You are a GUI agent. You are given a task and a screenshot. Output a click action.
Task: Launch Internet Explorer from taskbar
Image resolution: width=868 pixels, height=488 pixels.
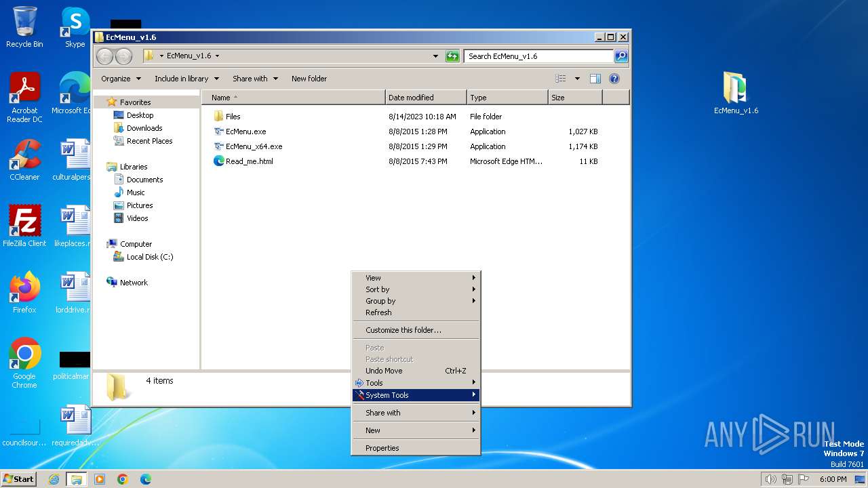click(54, 479)
